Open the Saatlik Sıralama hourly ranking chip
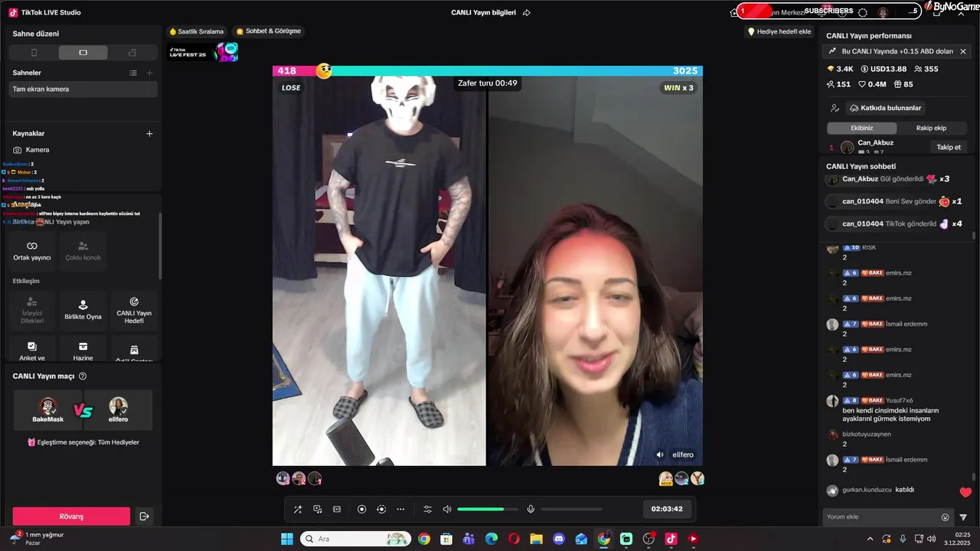Image resolution: width=980 pixels, height=551 pixels. [x=197, y=31]
